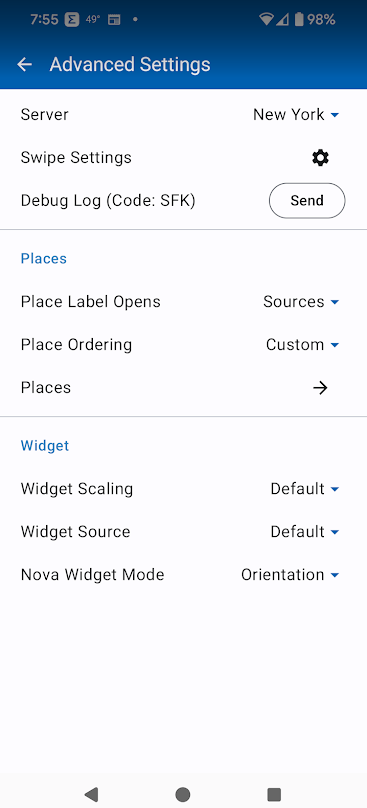Open the Widget Source dropdown
Image resolution: width=367 pixels, height=808 pixels.
305,532
